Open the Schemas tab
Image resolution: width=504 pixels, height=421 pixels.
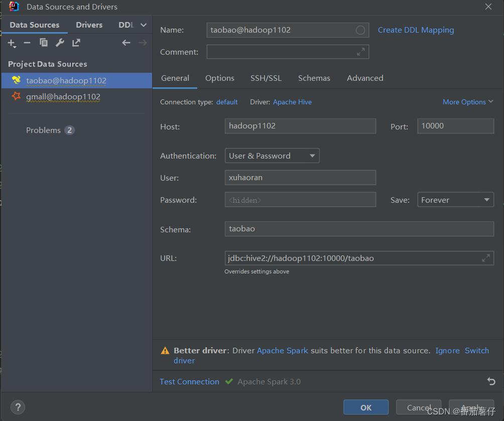click(314, 78)
